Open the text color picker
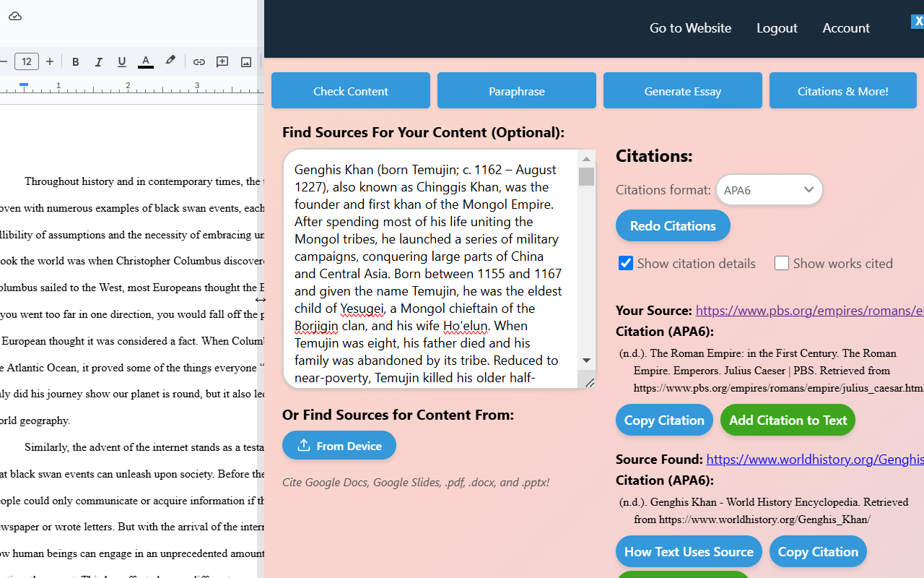This screenshot has height=578, width=924. tap(145, 61)
